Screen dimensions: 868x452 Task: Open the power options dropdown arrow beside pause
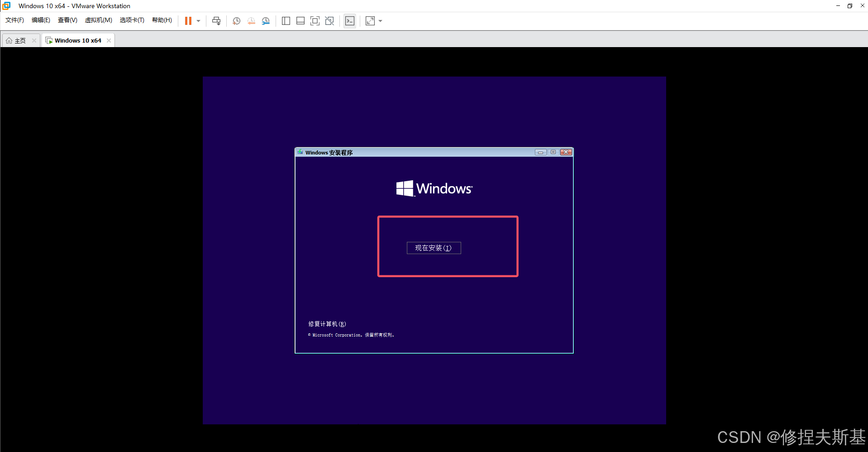pos(198,21)
